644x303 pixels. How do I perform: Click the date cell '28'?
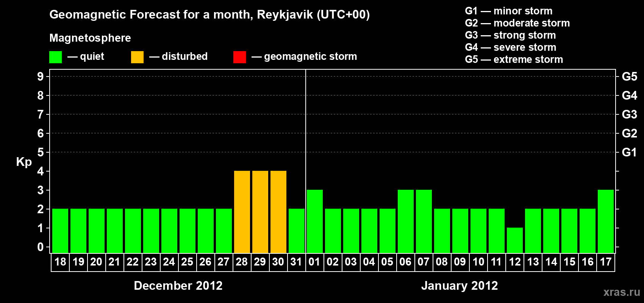[x=242, y=262]
